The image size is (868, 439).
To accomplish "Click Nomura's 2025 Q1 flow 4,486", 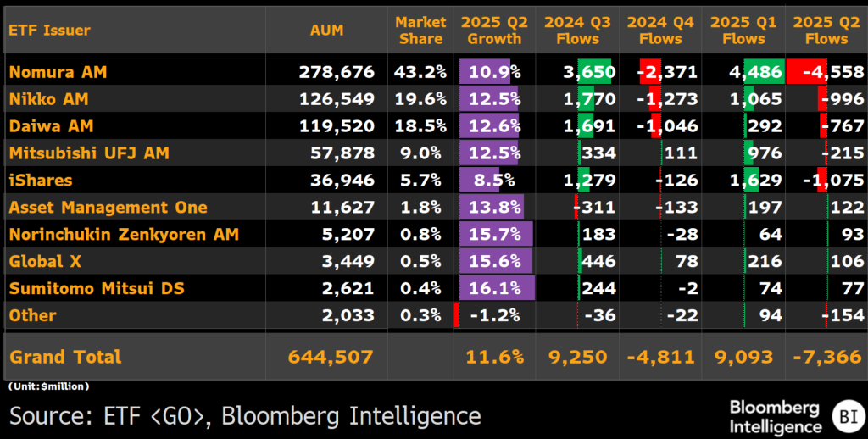I will [x=757, y=72].
